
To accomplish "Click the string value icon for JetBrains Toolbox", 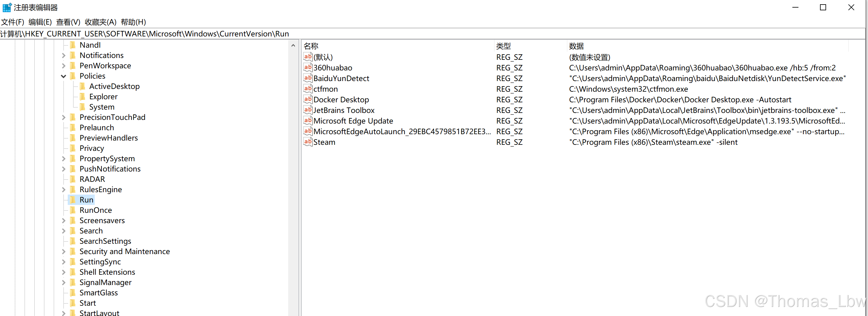I will [x=308, y=110].
